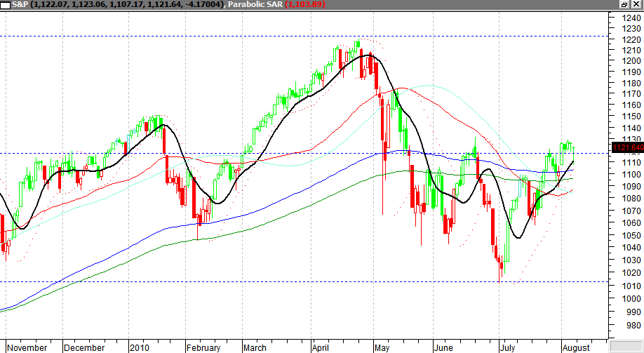Click the 1100 price axis label
644x353 pixels.
tap(631, 174)
